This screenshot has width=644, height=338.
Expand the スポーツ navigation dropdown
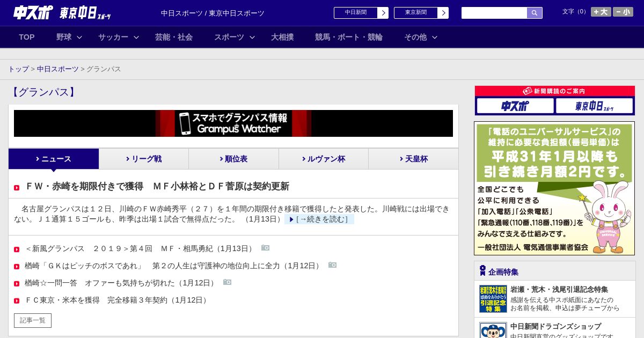coord(235,37)
